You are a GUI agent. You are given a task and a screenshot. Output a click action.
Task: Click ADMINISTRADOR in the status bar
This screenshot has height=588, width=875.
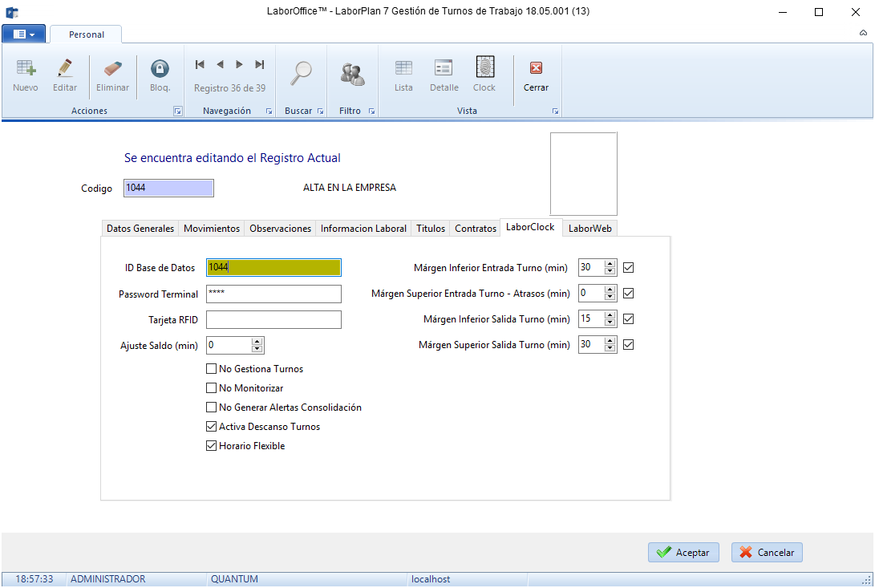point(107,579)
